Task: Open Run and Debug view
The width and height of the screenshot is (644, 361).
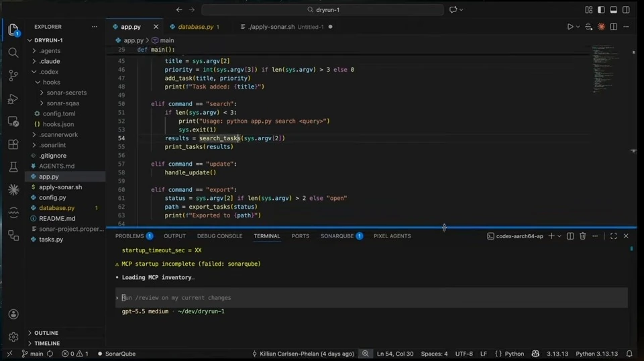Action: click(x=13, y=99)
